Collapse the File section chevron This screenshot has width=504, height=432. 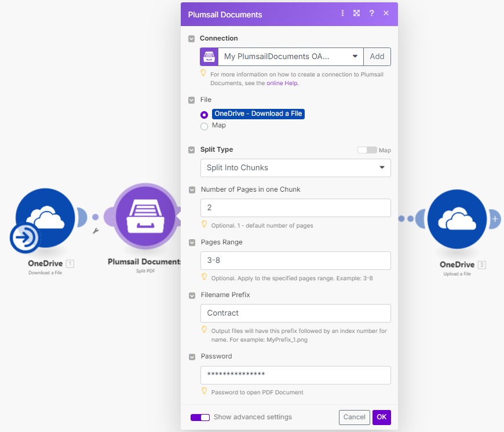(x=192, y=100)
